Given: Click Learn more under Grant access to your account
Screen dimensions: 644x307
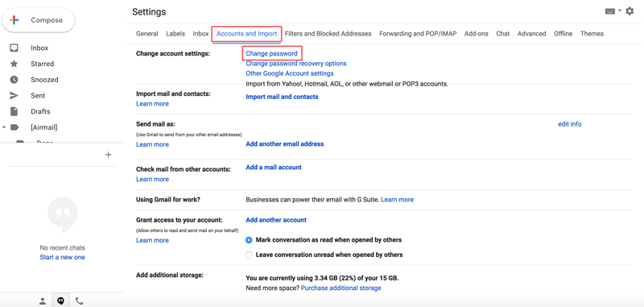Looking at the screenshot, I should 152,240.
